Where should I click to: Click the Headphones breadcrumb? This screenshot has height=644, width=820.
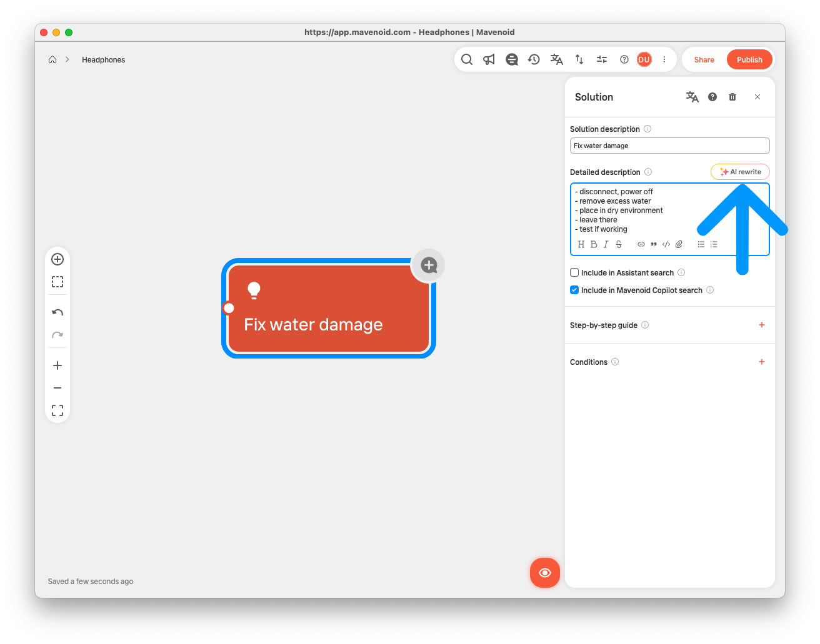click(104, 60)
